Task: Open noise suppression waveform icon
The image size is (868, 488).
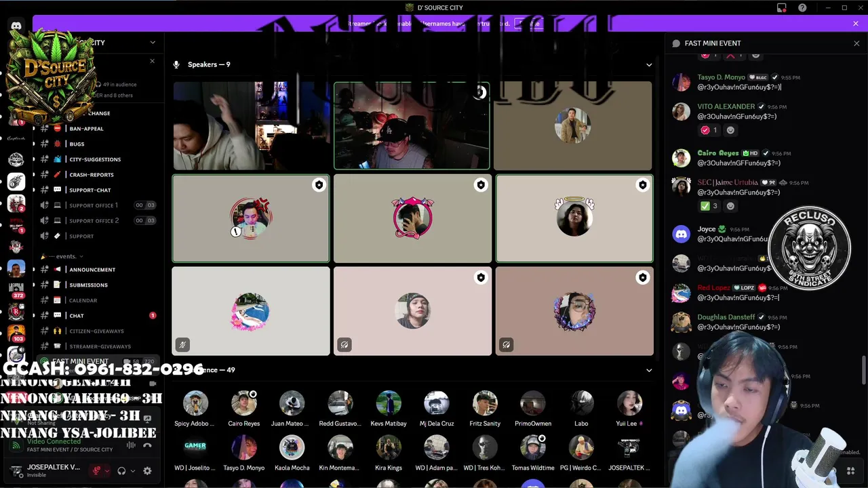Action: pos(131,446)
